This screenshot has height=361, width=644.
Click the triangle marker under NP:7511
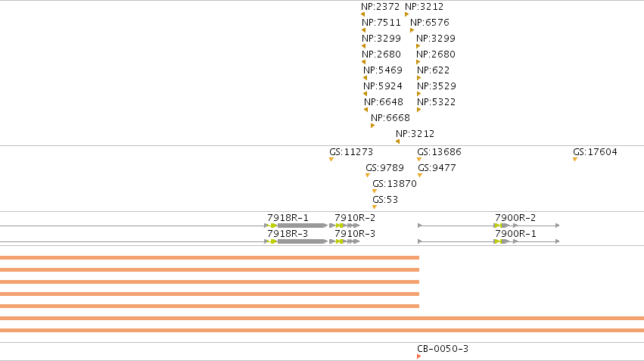363,30
